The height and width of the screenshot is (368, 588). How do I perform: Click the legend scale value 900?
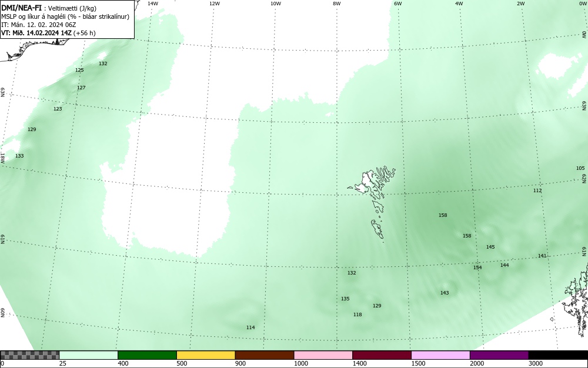pos(240,363)
